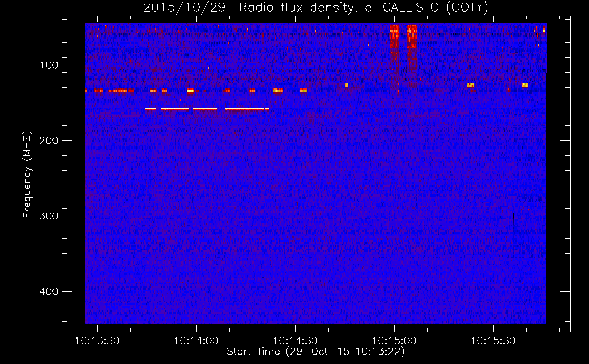Click the 10:15:00 time tick label
Image resolution: width=589 pixels, height=364 pixels.
coord(394,341)
